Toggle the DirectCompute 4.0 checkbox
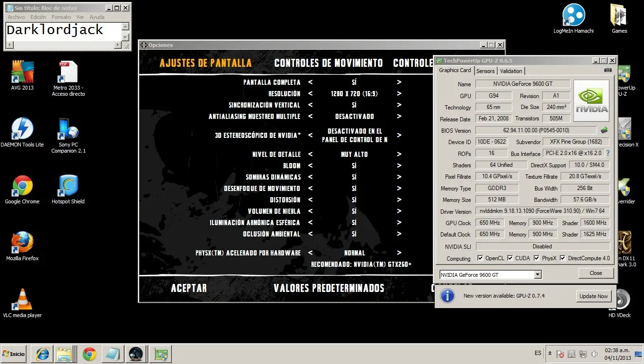The width and height of the screenshot is (644, 364). click(563, 258)
